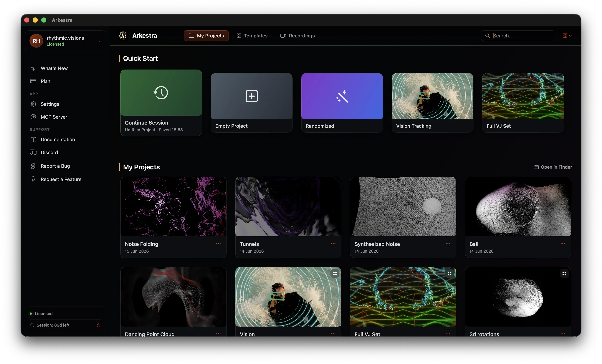Image resolution: width=602 pixels, height=364 pixels.
Task: Click the Vision Tracking template label
Action: pos(414,126)
